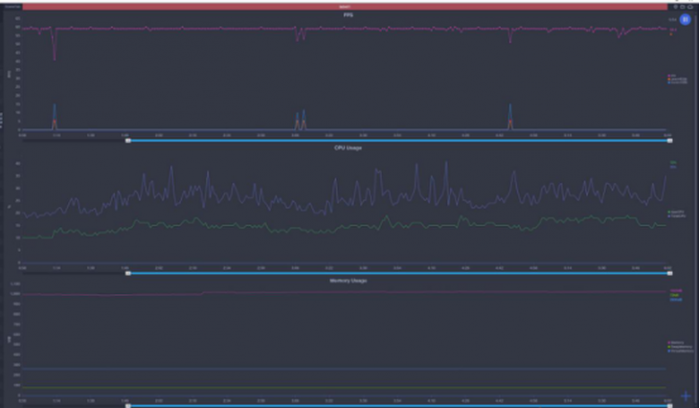Click the round blue floating button
The image size is (700, 408).
pyautogui.click(x=686, y=19)
